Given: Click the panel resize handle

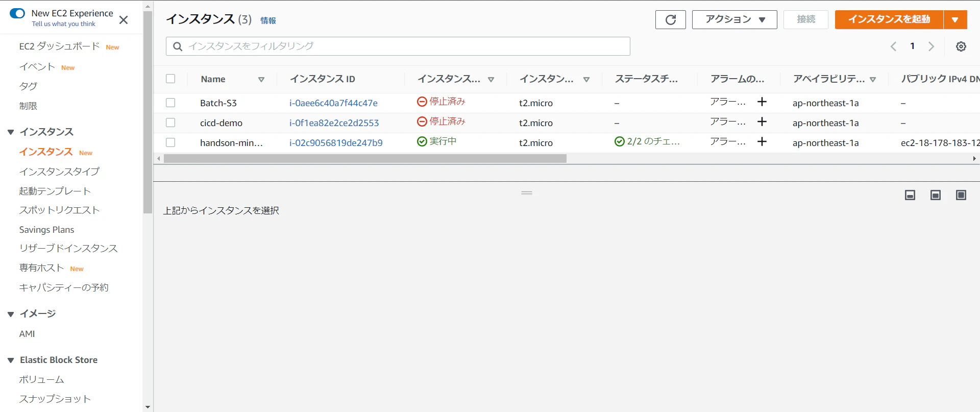Looking at the screenshot, I should click(x=527, y=193).
